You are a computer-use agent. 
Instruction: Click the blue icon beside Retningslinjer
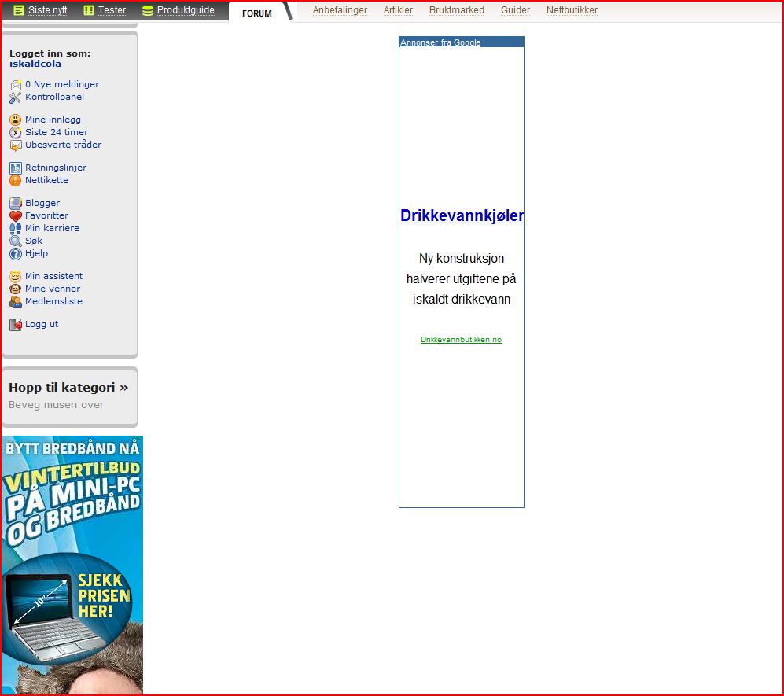tap(16, 168)
